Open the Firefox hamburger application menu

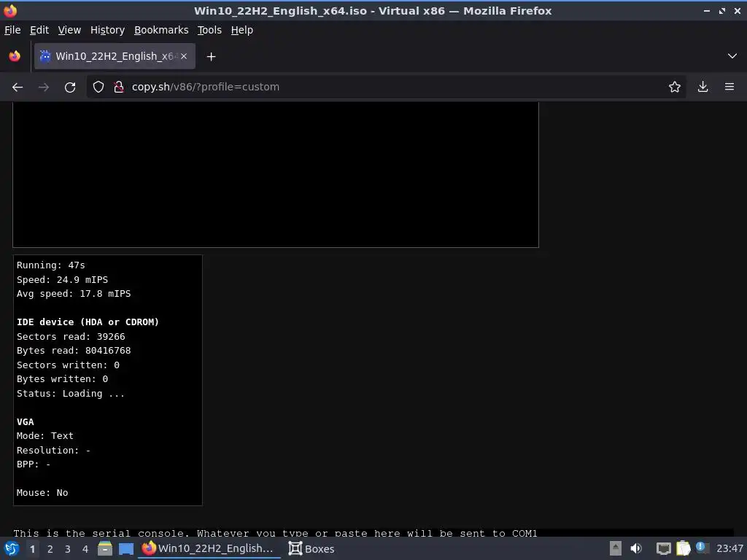coord(729,87)
